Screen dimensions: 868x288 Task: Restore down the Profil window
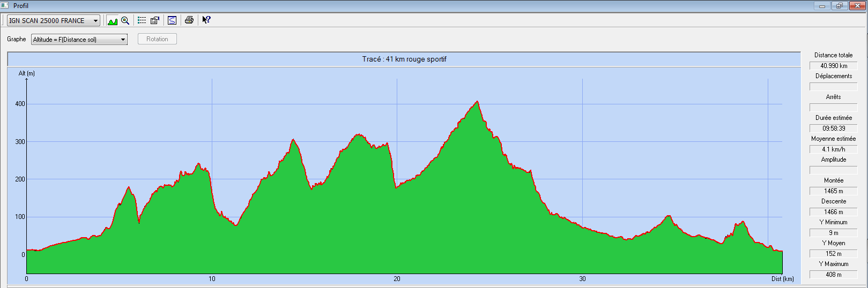[839, 6]
